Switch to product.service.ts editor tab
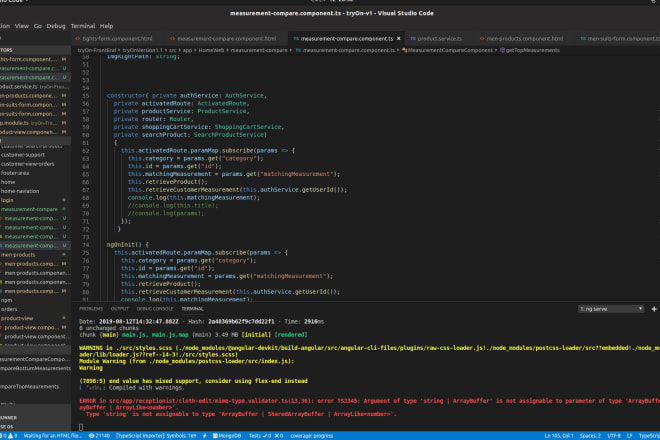 tap(440, 38)
